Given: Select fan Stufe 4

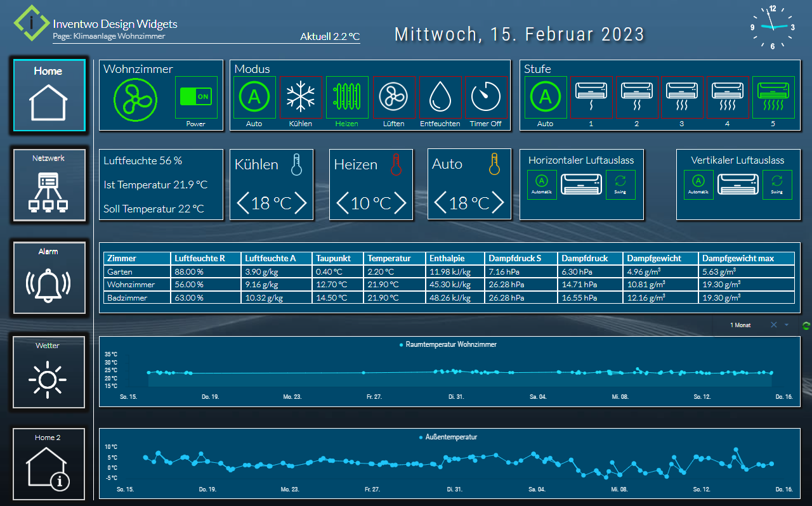Looking at the screenshot, I should pos(728,97).
